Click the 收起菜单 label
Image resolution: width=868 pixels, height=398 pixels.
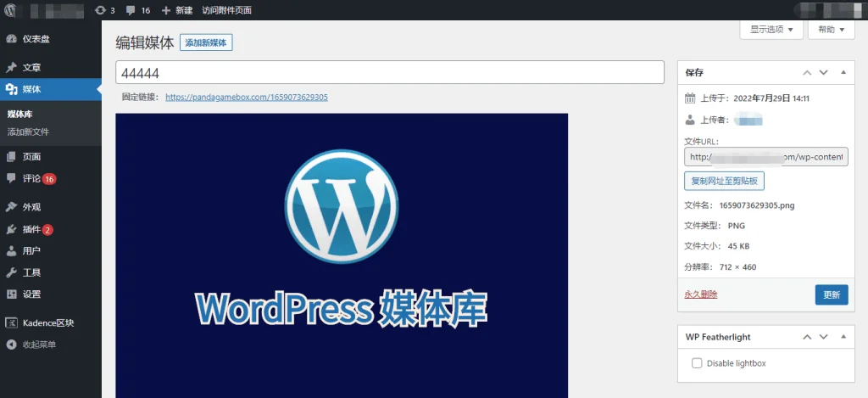click(39, 345)
